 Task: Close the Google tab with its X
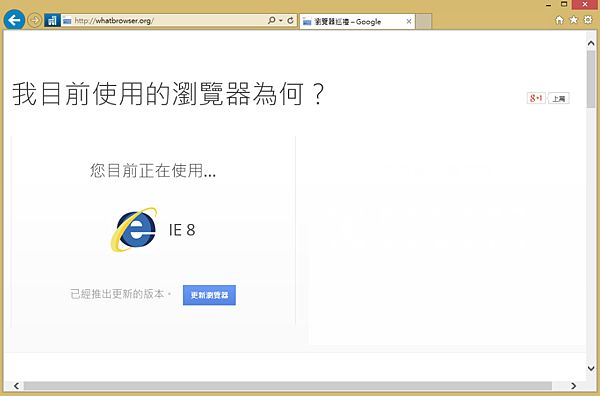[x=409, y=21]
